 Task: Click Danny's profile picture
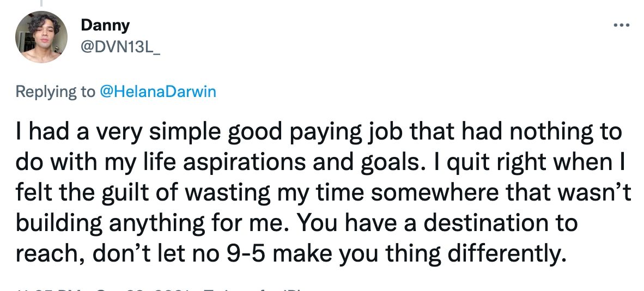point(41,37)
